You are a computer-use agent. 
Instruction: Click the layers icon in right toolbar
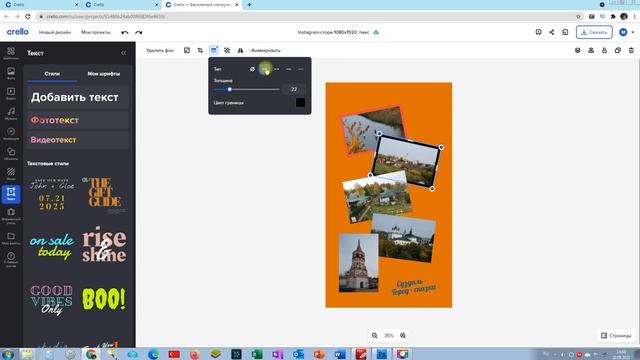578,50
